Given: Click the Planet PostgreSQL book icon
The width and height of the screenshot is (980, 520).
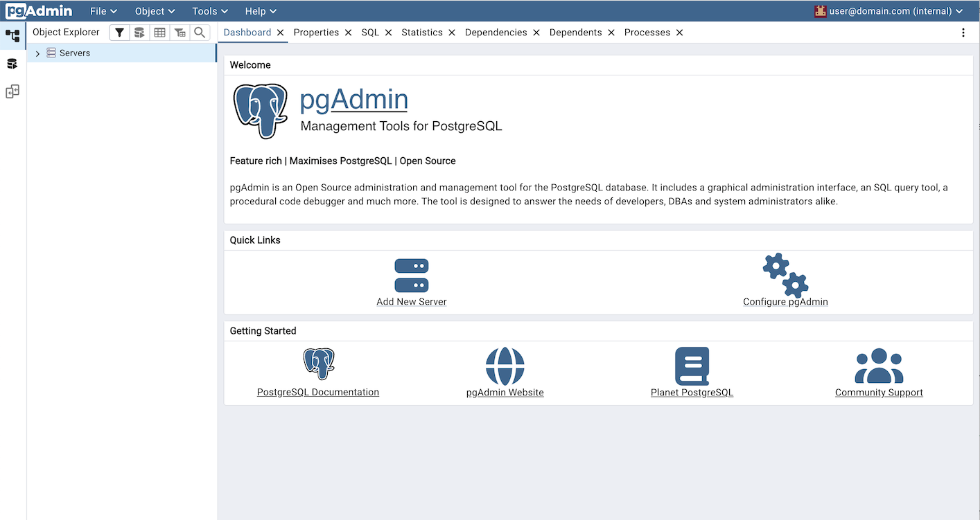Looking at the screenshot, I should click(x=692, y=366).
